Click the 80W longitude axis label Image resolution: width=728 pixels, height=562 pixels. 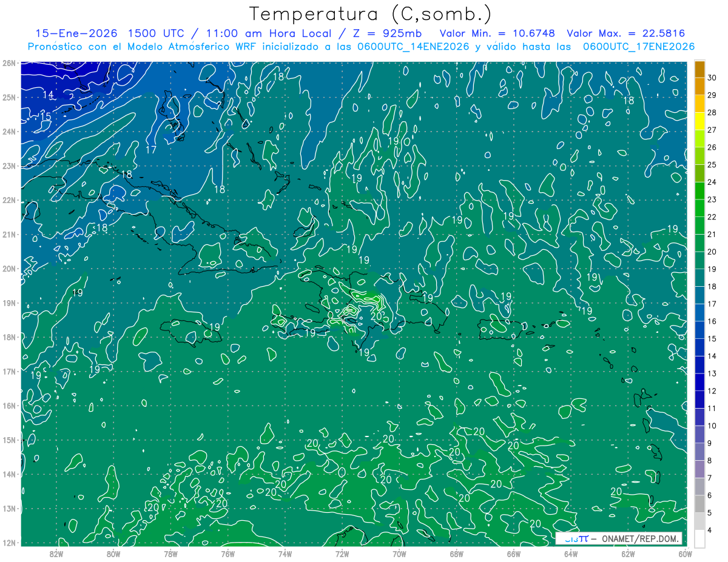(113, 554)
